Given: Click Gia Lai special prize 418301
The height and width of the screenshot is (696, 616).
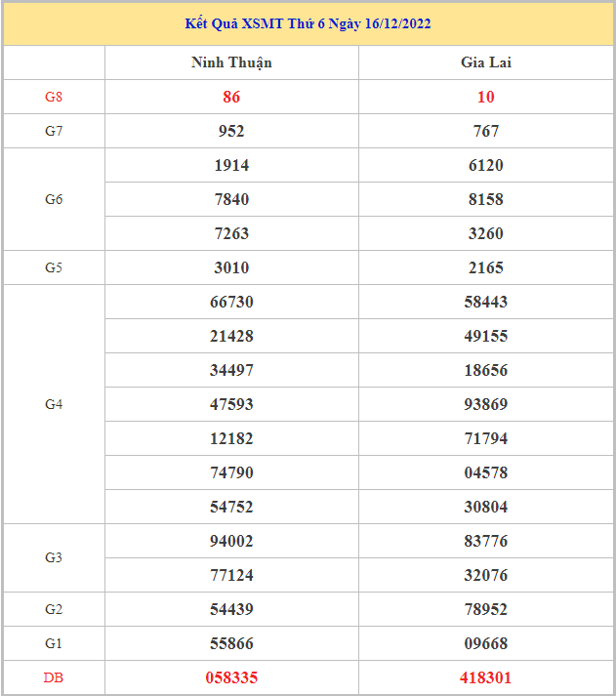Looking at the screenshot, I should 486,677.
